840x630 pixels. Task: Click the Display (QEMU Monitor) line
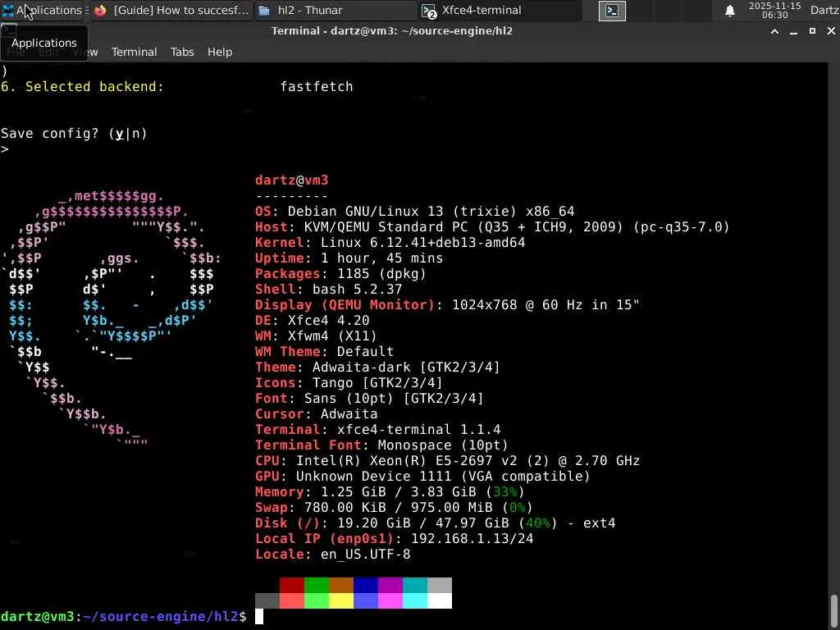tap(447, 305)
